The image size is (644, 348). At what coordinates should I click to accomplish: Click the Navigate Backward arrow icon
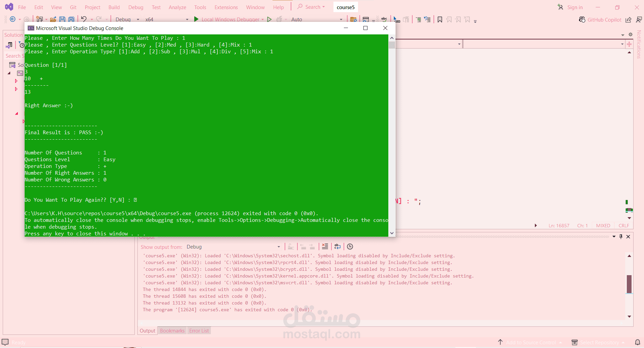pyautogui.click(x=12, y=19)
